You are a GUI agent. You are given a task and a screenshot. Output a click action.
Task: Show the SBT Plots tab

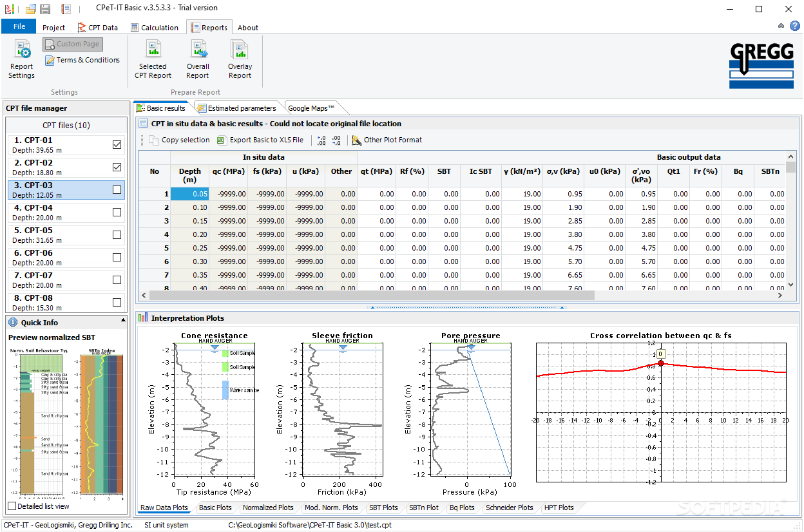click(383, 508)
